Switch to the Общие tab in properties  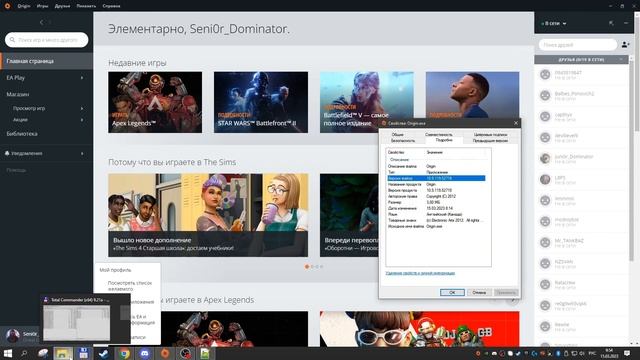click(x=397, y=134)
